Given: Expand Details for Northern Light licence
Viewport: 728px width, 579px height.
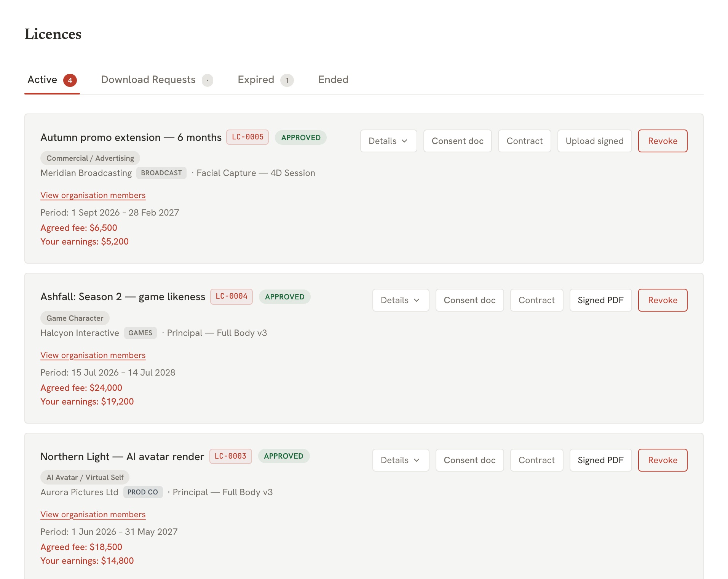Looking at the screenshot, I should [x=401, y=460].
